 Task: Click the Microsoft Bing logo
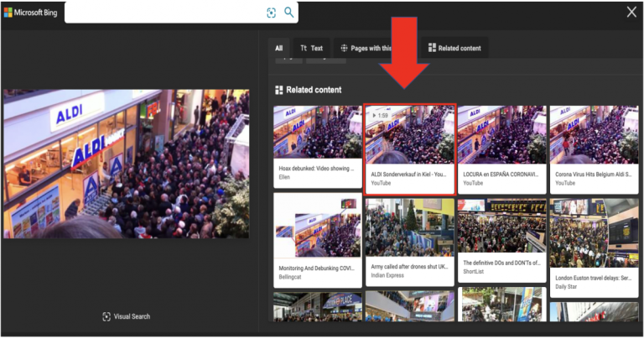click(30, 13)
